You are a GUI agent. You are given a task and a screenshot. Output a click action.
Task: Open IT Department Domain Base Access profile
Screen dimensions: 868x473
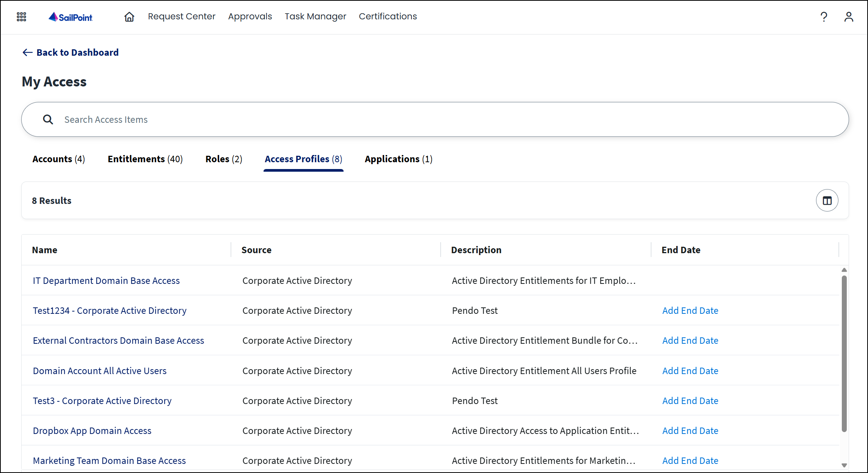click(106, 280)
